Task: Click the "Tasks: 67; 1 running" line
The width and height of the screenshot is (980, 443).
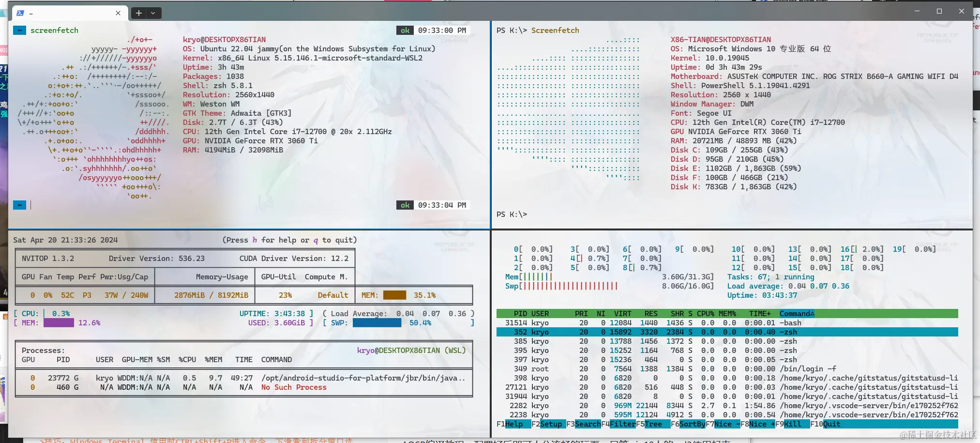Action: [x=770, y=277]
